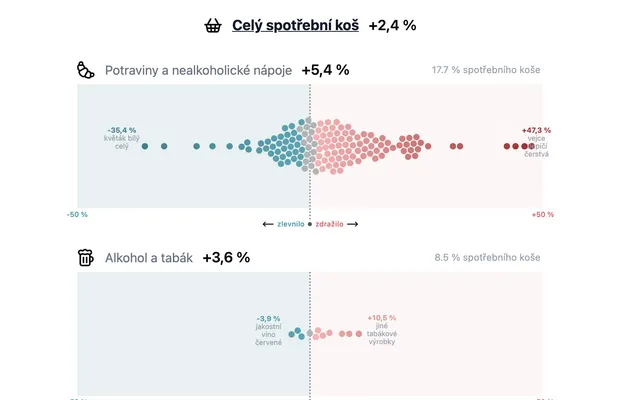
Task: Click the rightmost dark red dot, vejce
Action: (x=531, y=146)
